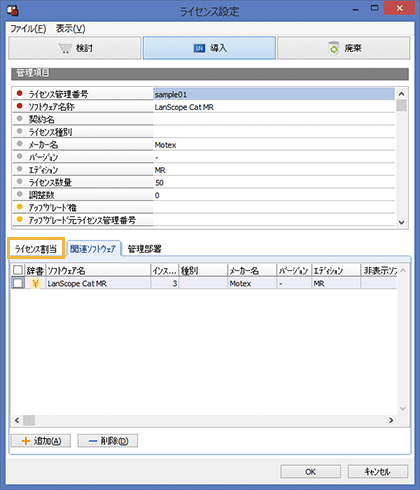Screen dimensions: 420x490
Task: Click the ソフトウェア名称 value LanScope Cat MR
Action: (x=274, y=107)
